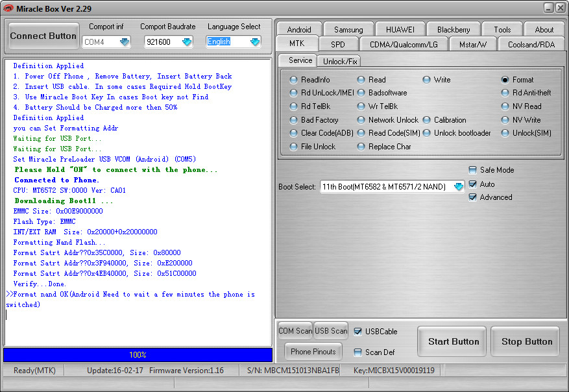The width and height of the screenshot is (569, 392).
Task: Click the USB Scan button
Action: click(331, 330)
